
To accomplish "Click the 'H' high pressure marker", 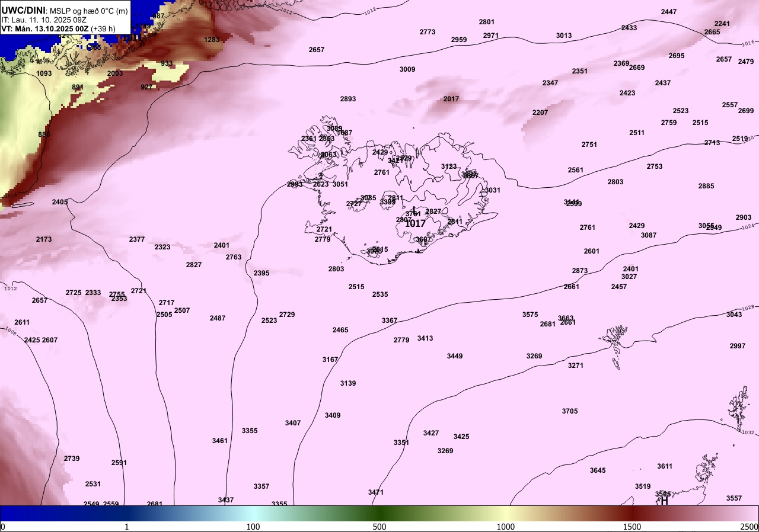I will 664,501.
